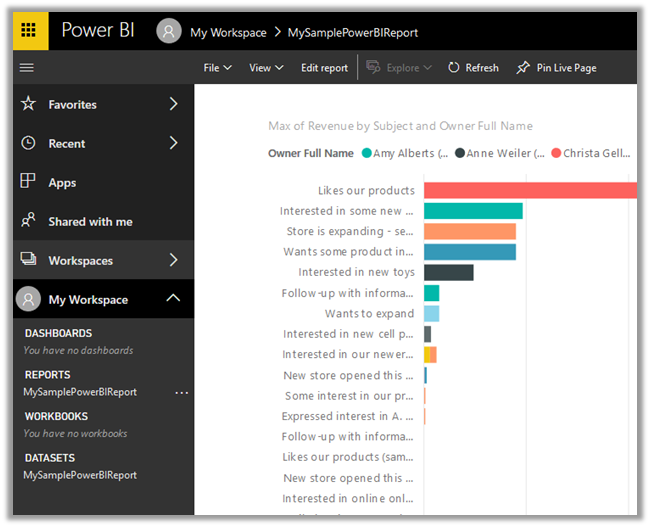Open the app launcher waffle icon
Screen dimensions: 650x527
coord(30,31)
